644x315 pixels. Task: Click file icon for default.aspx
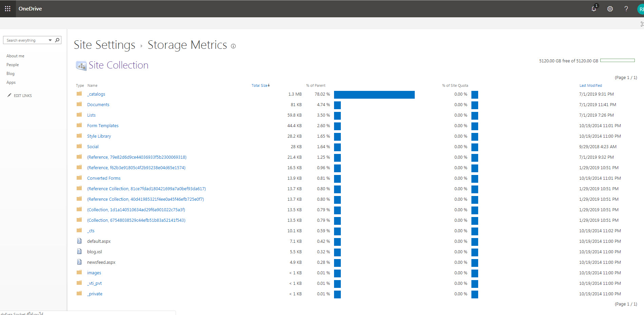coord(79,241)
